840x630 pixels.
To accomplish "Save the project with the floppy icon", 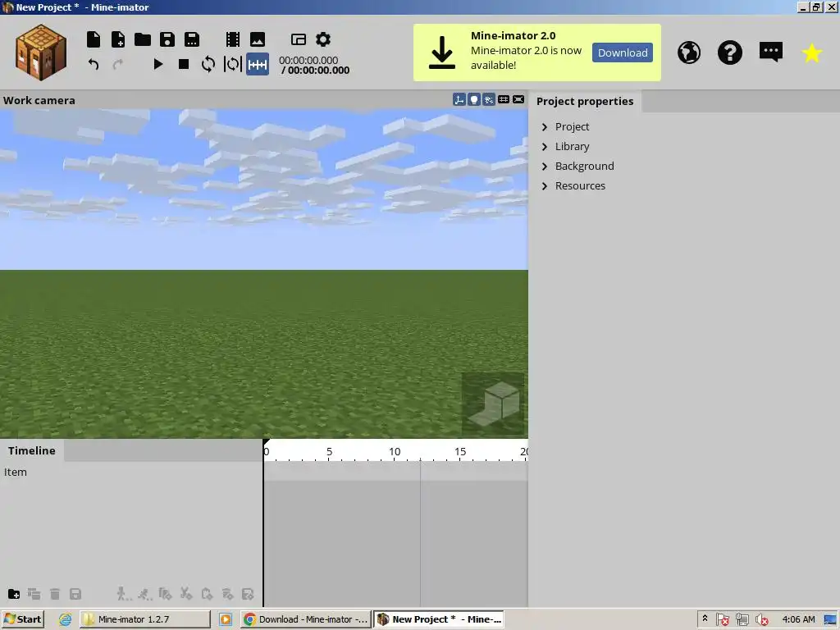I will [x=167, y=39].
